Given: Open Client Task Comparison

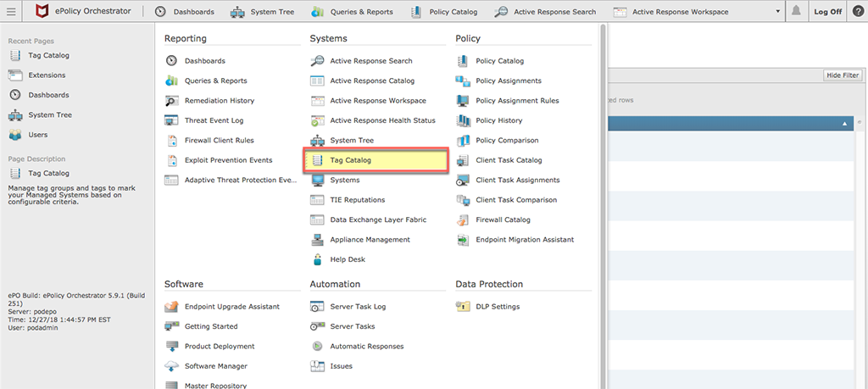Looking at the screenshot, I should pyautogui.click(x=507, y=200).
